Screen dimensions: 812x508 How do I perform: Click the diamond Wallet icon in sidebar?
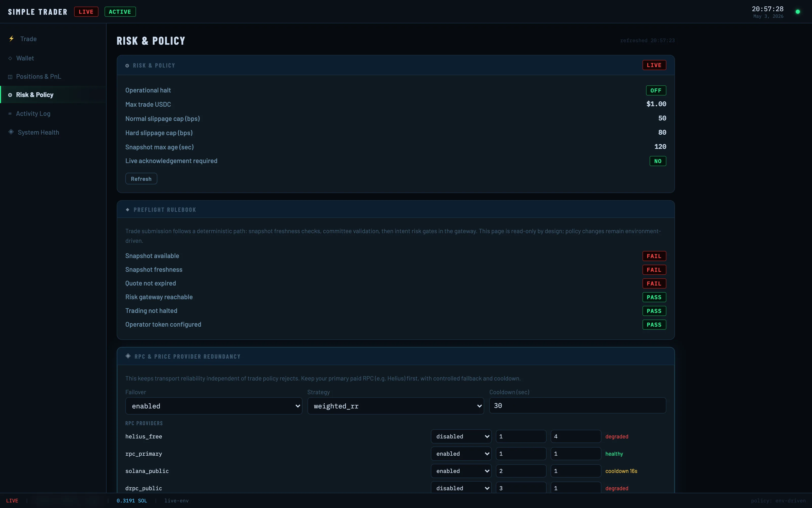pyautogui.click(x=10, y=58)
